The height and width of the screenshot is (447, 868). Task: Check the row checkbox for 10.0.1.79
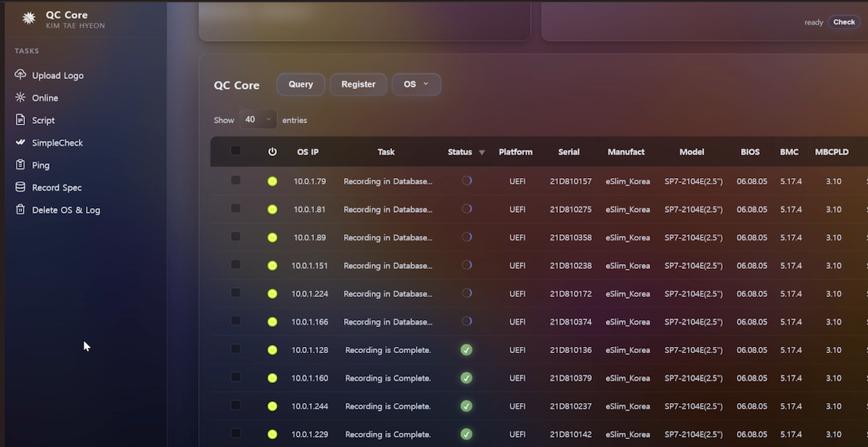pyautogui.click(x=235, y=181)
